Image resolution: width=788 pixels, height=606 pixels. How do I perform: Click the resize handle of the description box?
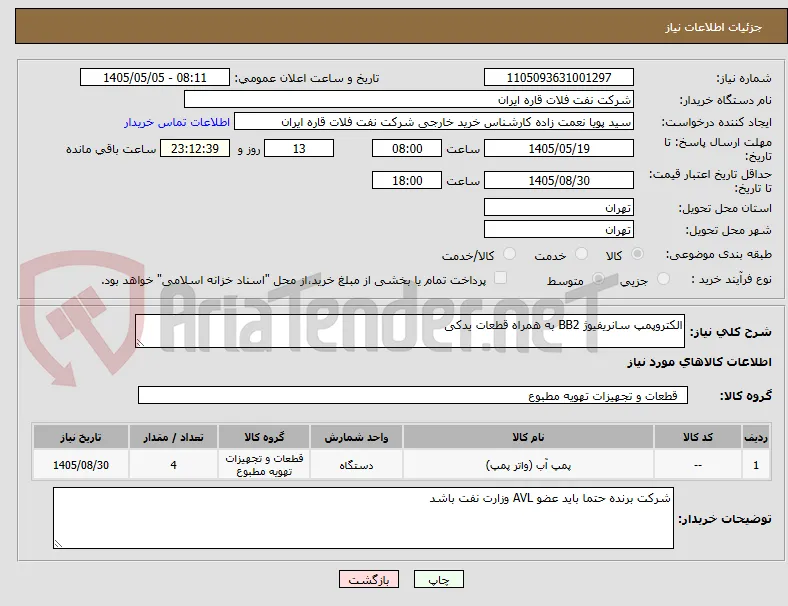point(140,342)
